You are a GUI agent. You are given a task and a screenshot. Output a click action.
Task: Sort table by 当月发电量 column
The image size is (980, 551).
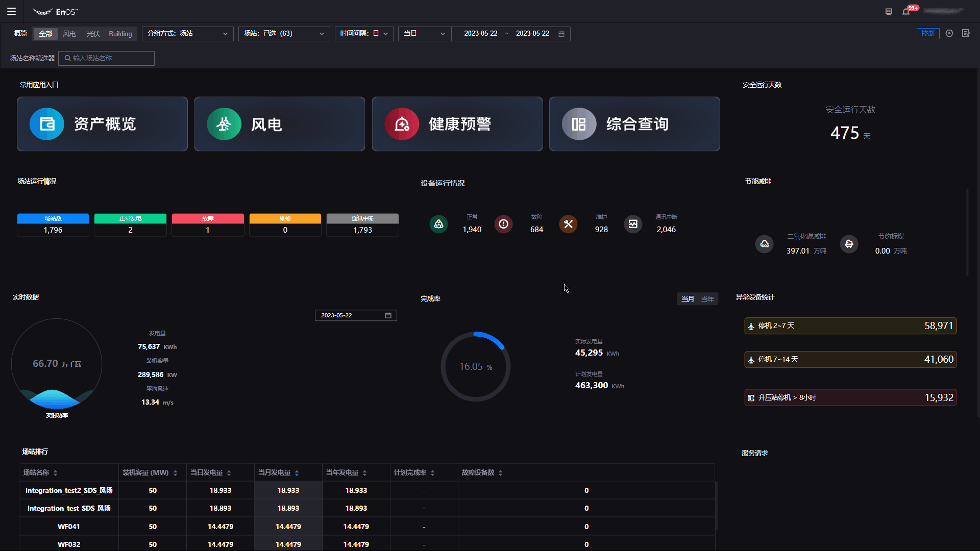point(297,473)
